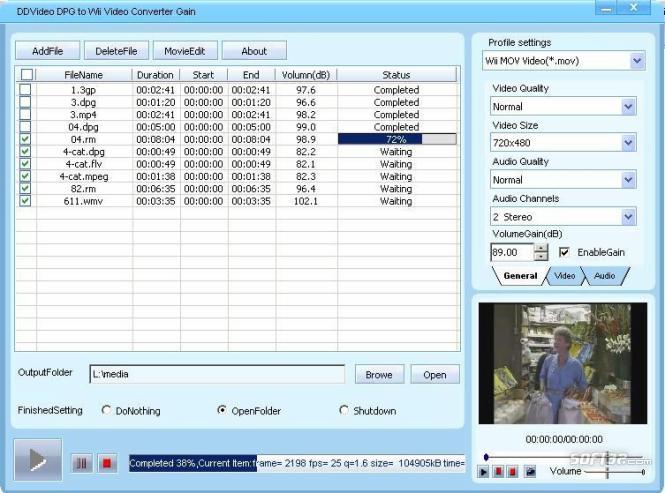Open the Audio Channels dropdown

coord(628,217)
